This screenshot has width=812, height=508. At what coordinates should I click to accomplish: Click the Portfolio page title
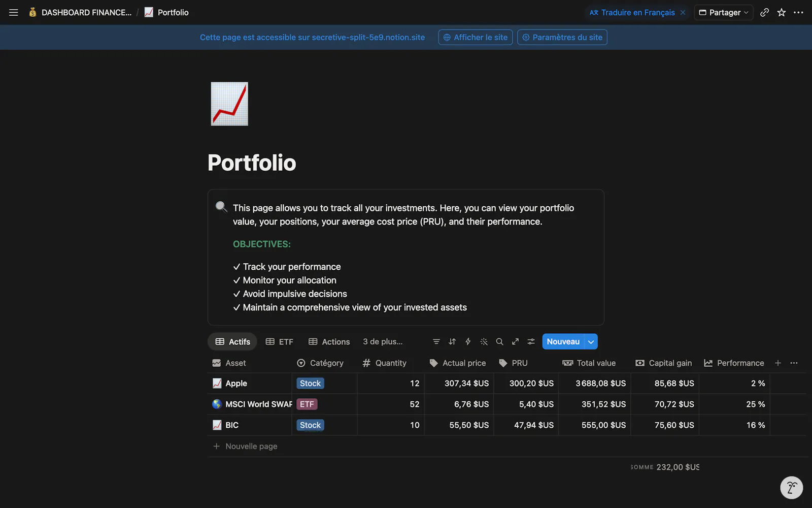(x=252, y=163)
